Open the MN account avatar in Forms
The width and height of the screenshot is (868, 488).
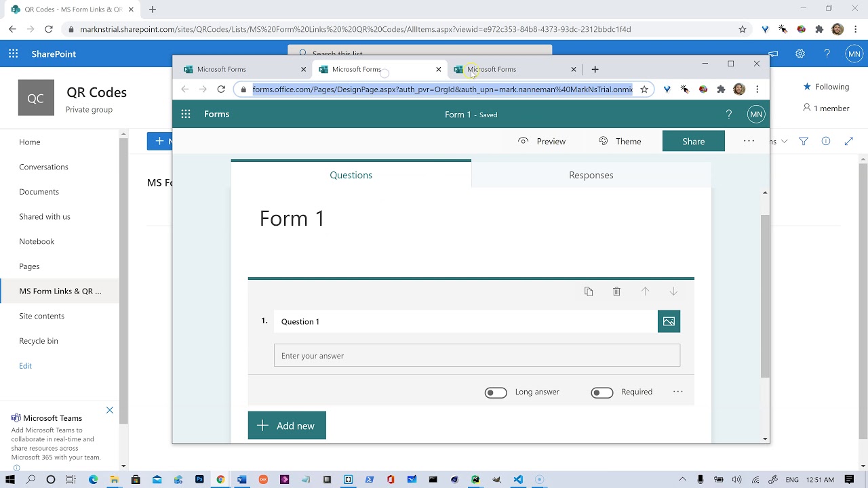point(756,115)
